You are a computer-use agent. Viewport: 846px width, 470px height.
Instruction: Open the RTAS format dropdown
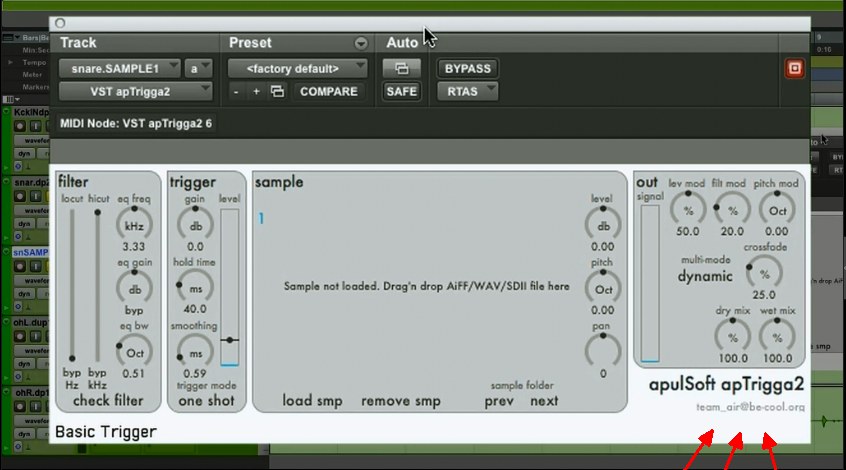point(468,91)
